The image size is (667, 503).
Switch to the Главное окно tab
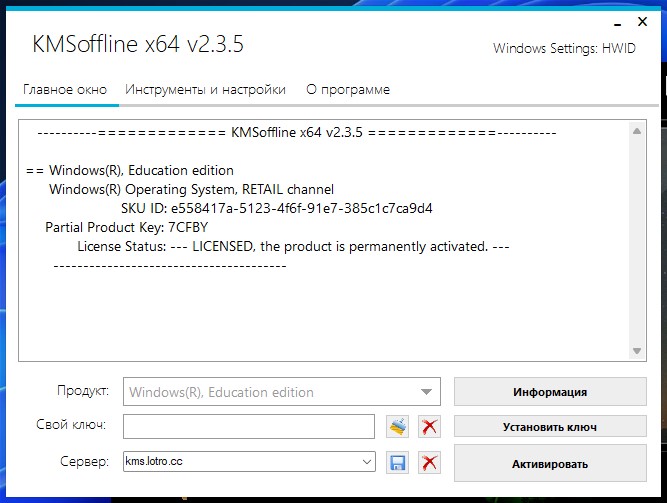[63, 90]
